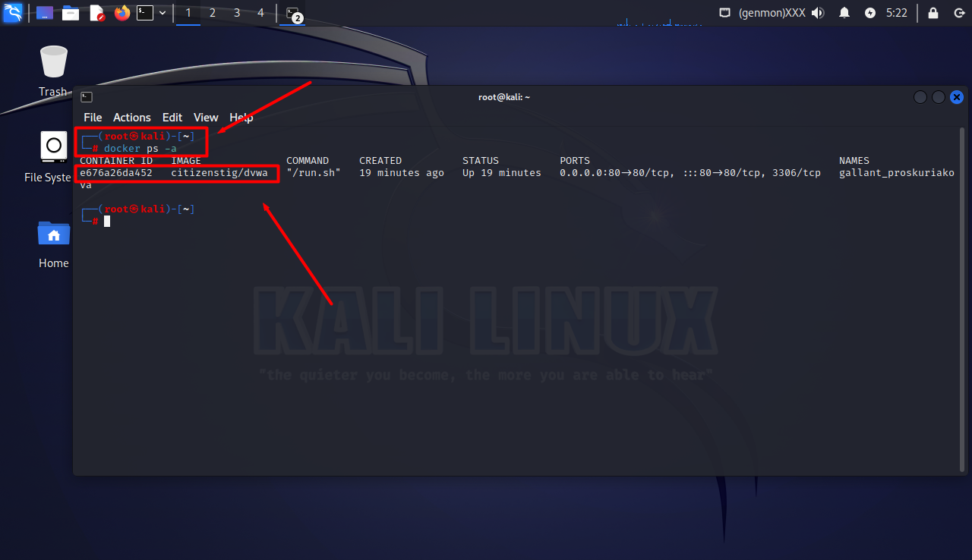This screenshot has width=972, height=560.
Task: Click the 'docker ps -a' command text
Action: (140, 149)
